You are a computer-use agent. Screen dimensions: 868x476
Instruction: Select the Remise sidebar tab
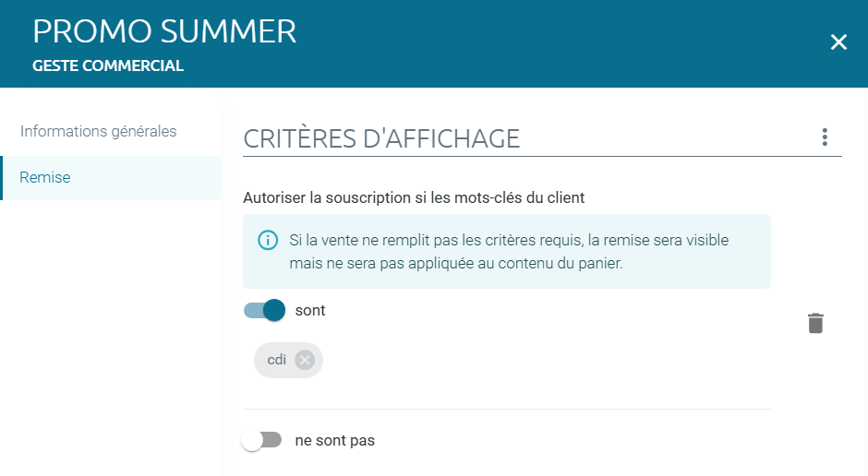[x=111, y=177]
